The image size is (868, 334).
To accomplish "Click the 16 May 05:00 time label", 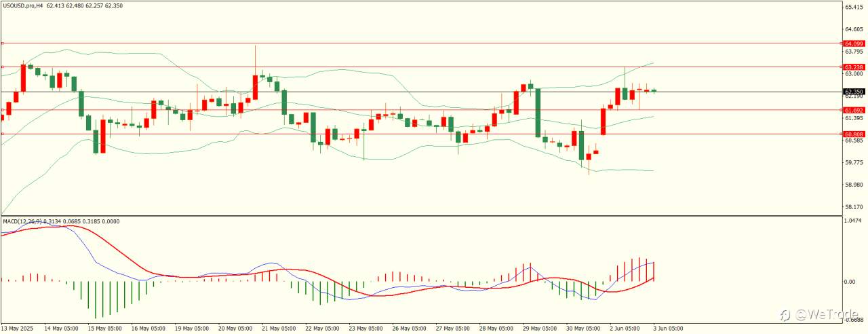I will [x=148, y=329].
